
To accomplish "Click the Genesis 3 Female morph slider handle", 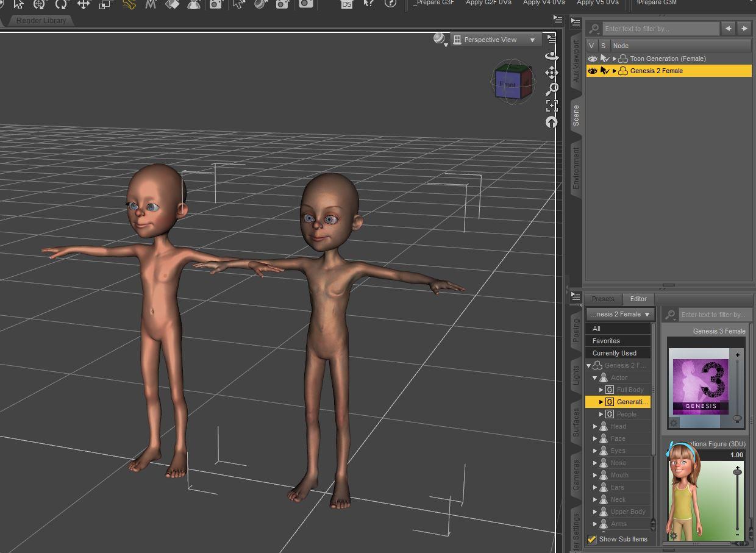I will coord(737,419).
